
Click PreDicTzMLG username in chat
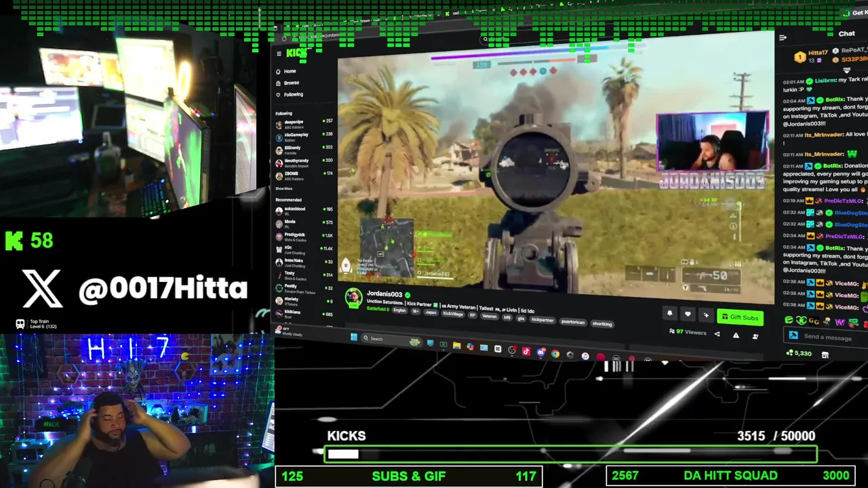point(843,201)
